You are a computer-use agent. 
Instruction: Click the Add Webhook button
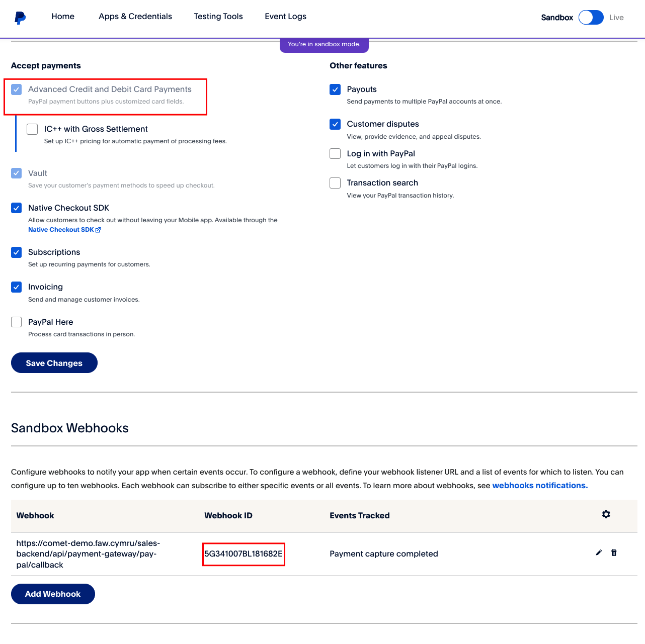click(53, 594)
